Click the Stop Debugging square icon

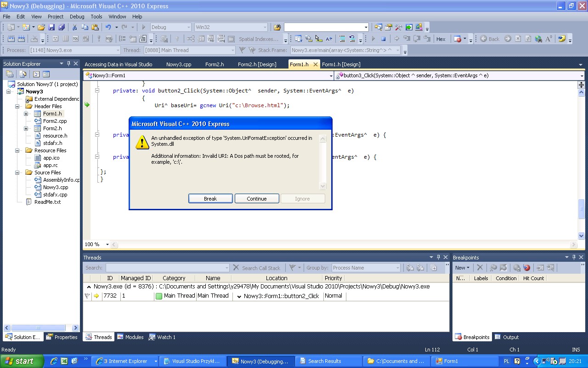tap(383, 39)
